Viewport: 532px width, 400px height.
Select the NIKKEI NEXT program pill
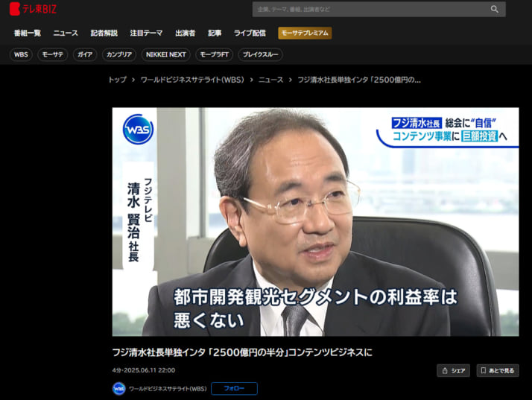pos(166,54)
